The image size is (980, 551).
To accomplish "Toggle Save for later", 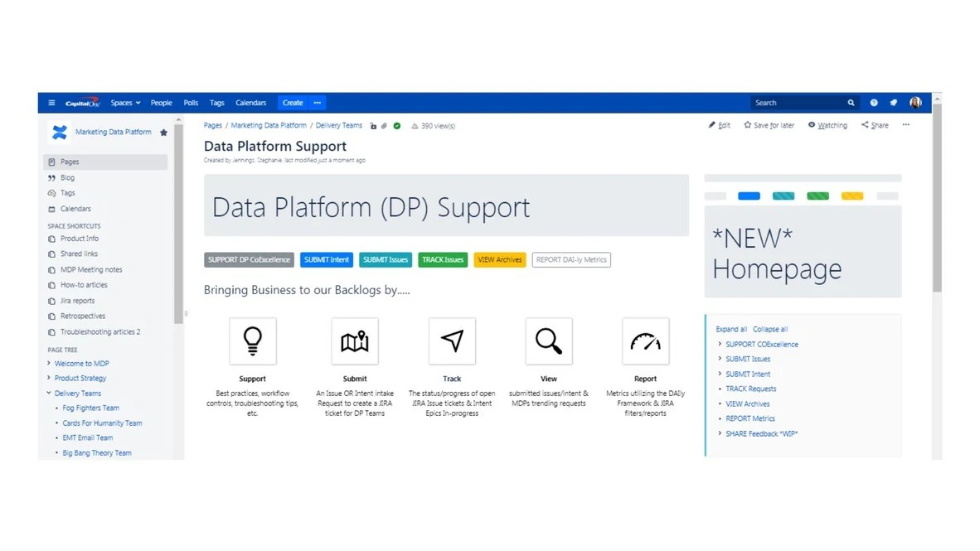I will click(769, 126).
